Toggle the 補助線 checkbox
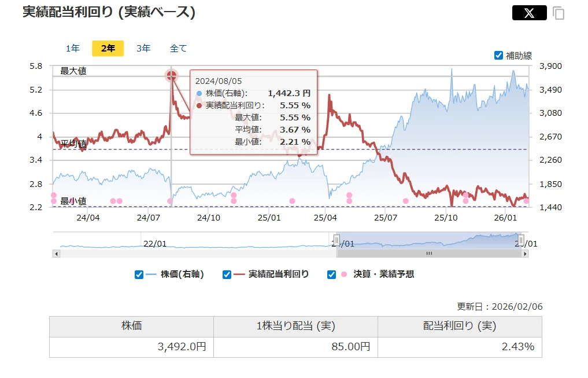This screenshot has height=378, width=588. [498, 56]
